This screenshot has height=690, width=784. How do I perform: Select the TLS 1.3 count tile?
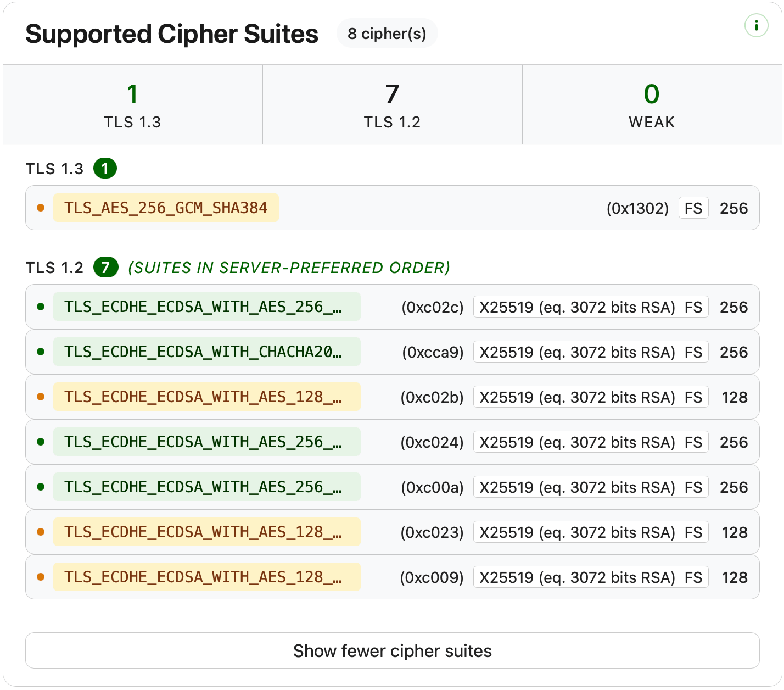pyautogui.click(x=133, y=104)
